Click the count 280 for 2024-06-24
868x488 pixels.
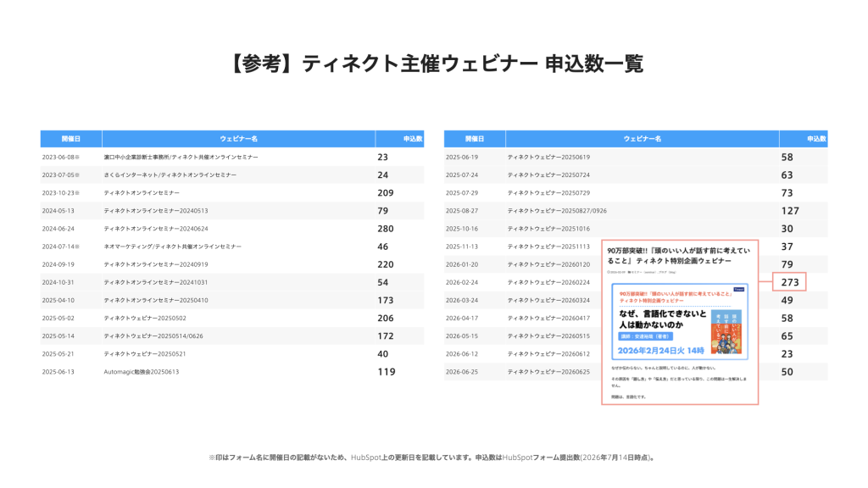[386, 229]
